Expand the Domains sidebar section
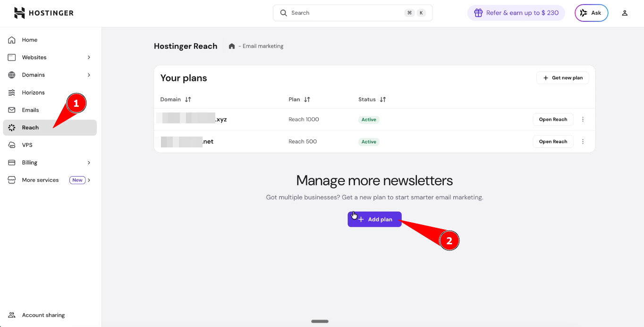The height and width of the screenshot is (327, 644). tap(89, 75)
